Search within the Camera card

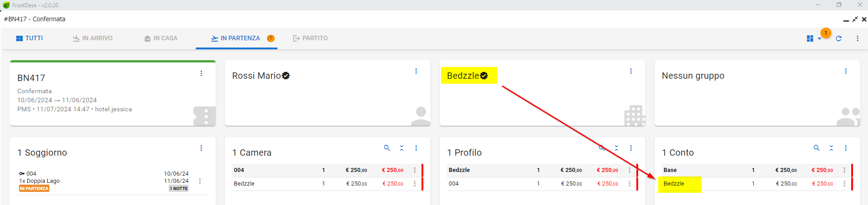point(387,148)
